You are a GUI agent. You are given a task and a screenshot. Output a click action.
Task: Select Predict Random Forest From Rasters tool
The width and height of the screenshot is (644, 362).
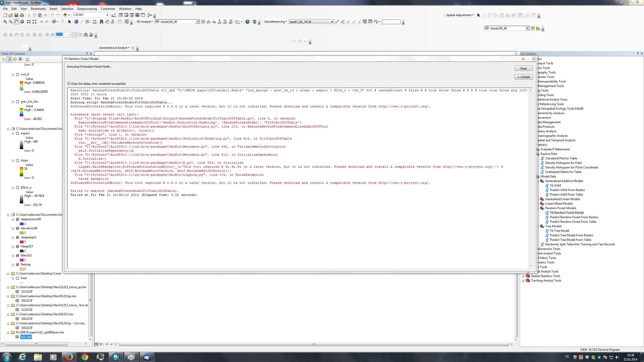tap(574, 217)
